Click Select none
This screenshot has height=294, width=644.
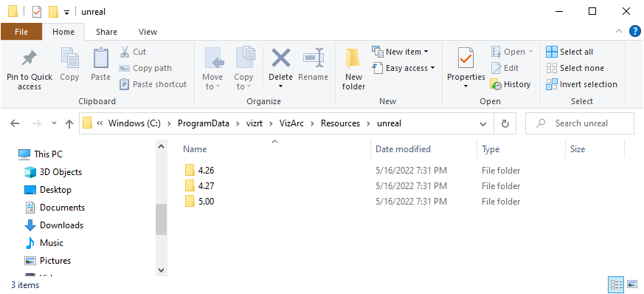pyautogui.click(x=575, y=68)
